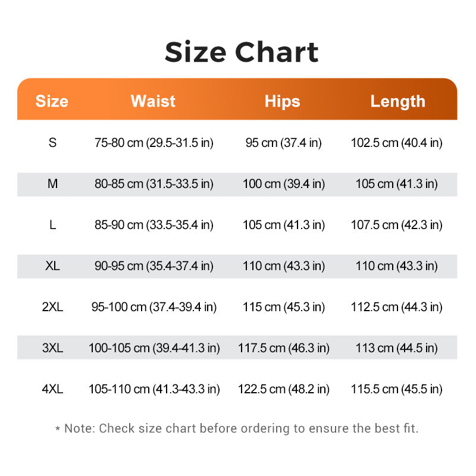Click the note about checking size chart

click(237, 428)
